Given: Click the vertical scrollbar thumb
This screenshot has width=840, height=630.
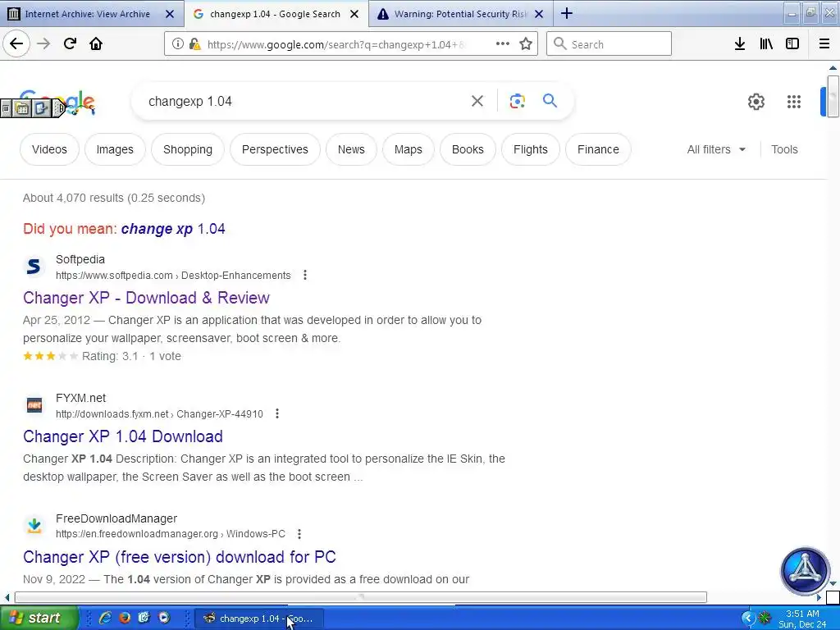Looking at the screenshot, I should pyautogui.click(x=833, y=95).
